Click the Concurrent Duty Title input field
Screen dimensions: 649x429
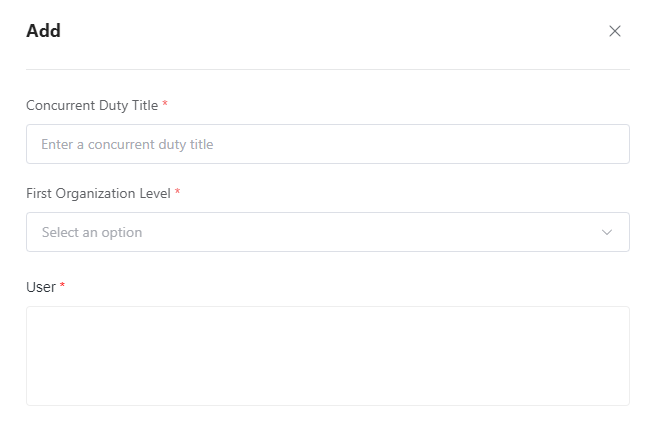click(x=327, y=144)
